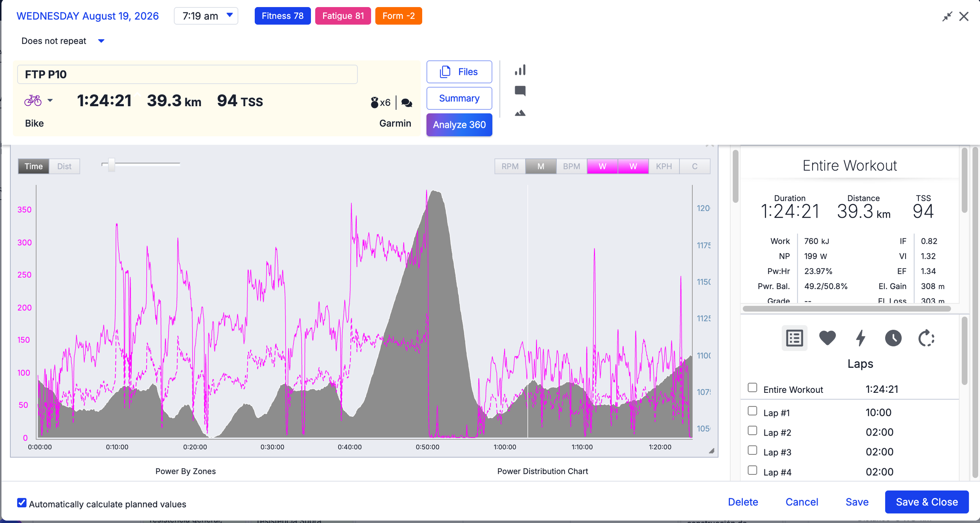
Task: Open the time clock icon in Laps panel
Action: point(893,338)
